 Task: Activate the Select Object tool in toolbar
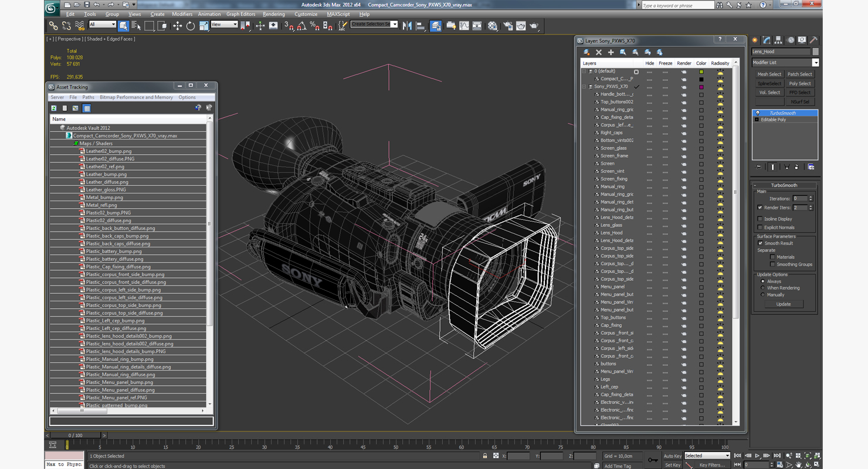123,26
